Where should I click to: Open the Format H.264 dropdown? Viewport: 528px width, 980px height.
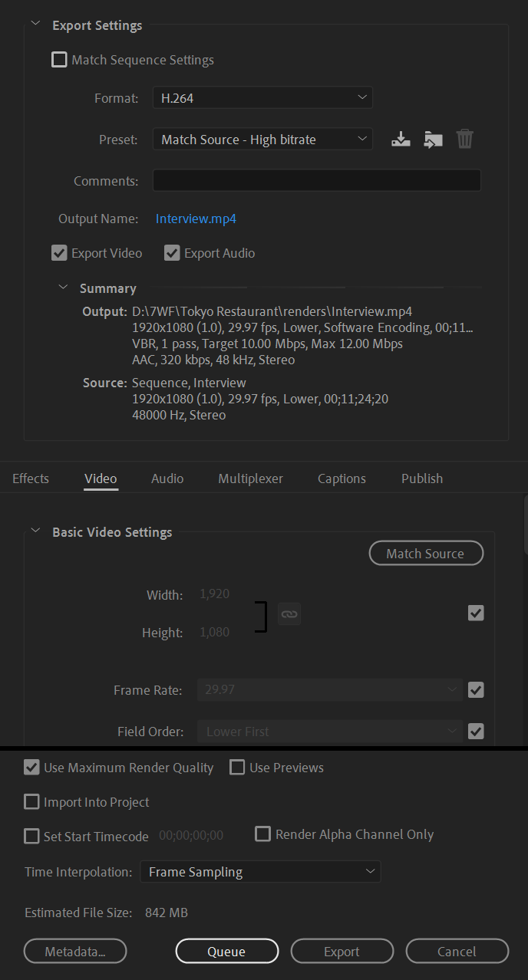(262, 97)
